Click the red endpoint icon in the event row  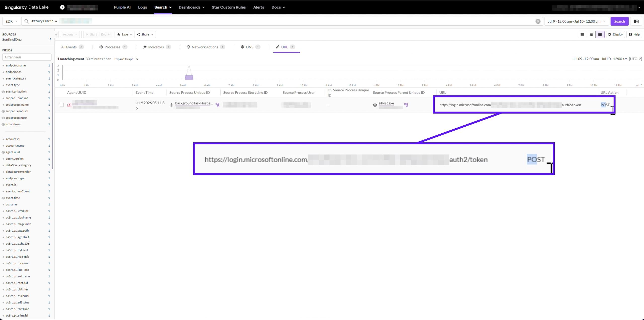[x=69, y=105]
